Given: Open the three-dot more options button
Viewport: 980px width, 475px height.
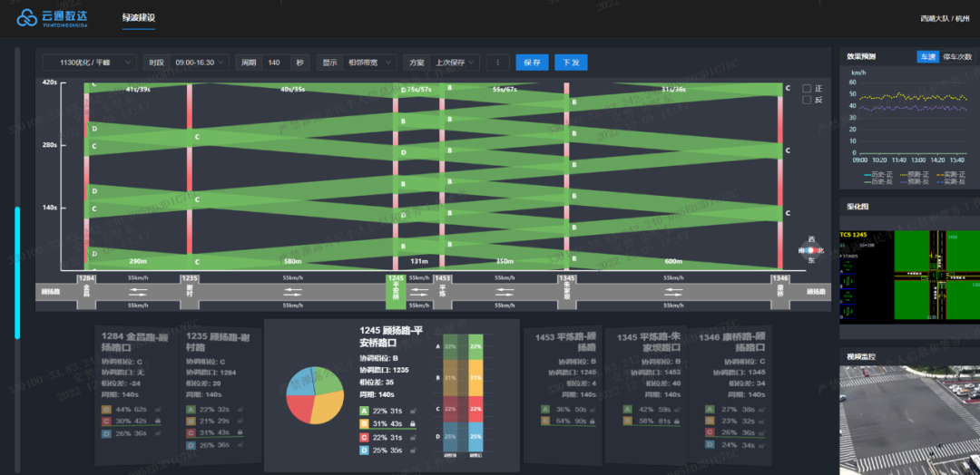Looking at the screenshot, I should click(497, 63).
